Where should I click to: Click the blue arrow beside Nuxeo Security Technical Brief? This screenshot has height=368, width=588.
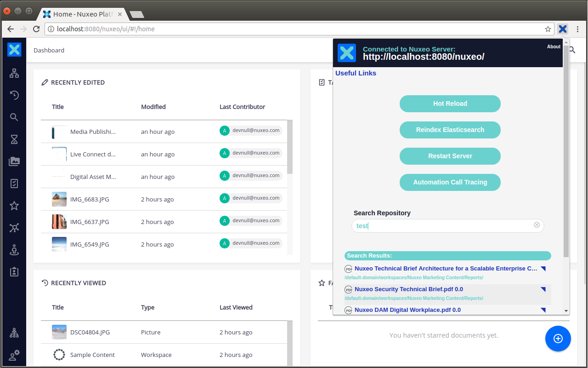[x=543, y=289]
